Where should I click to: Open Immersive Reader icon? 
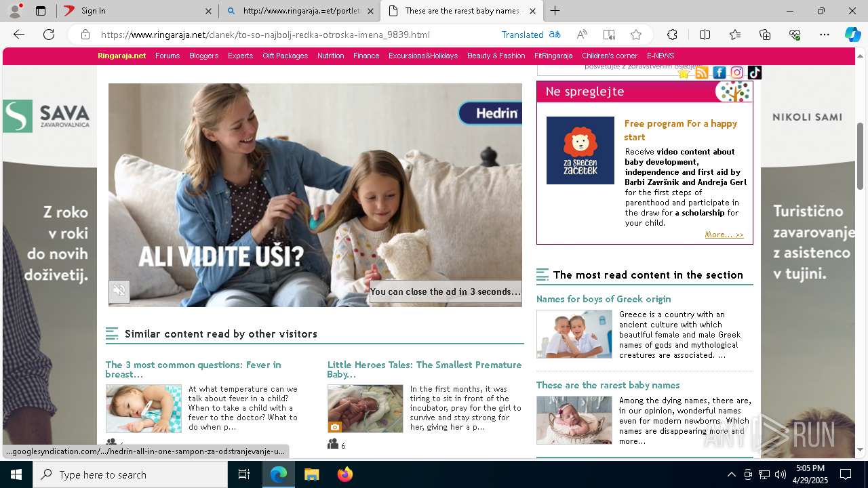609,35
